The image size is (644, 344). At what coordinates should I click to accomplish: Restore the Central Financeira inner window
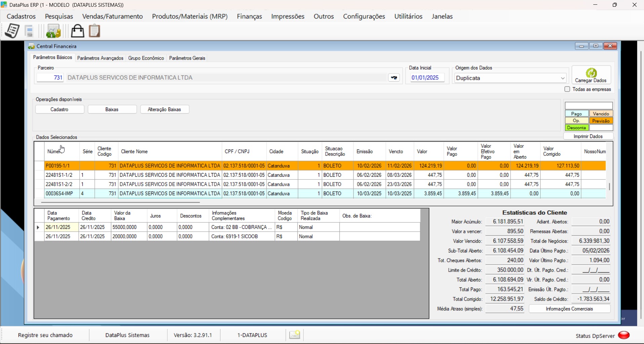tap(596, 46)
